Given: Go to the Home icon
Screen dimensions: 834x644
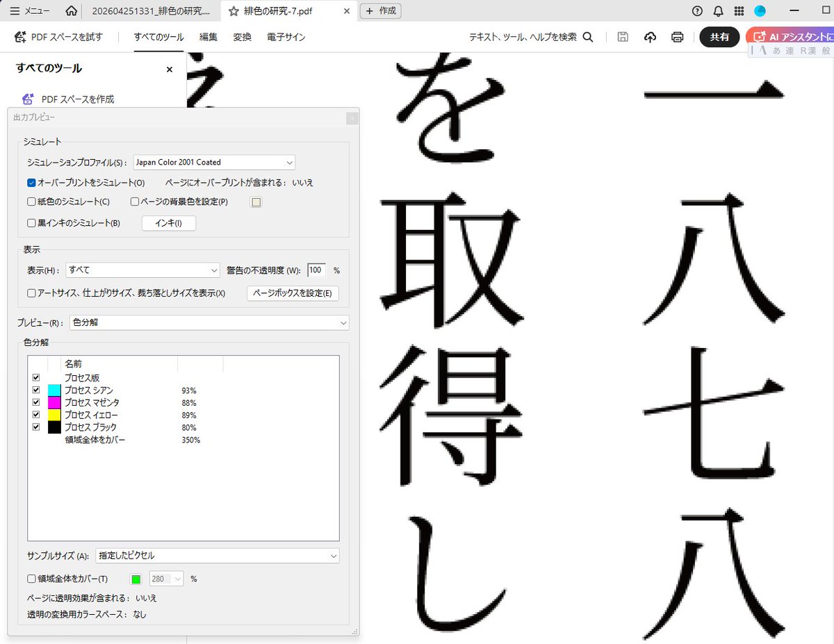Looking at the screenshot, I should [71, 10].
